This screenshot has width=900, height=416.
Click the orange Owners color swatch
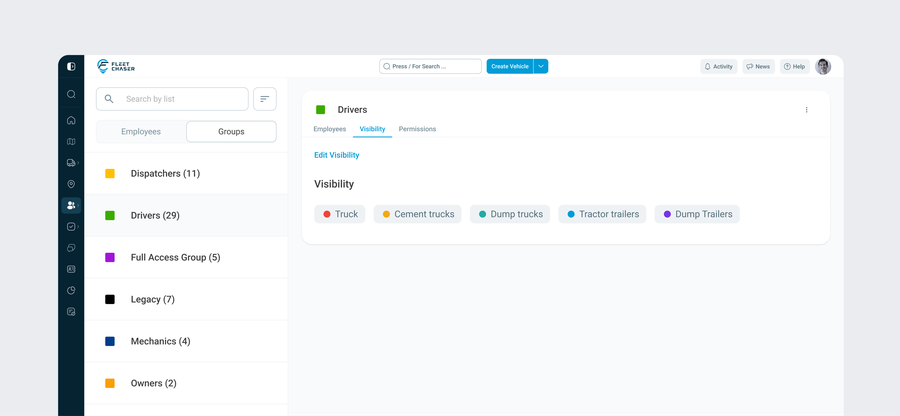coord(110,383)
